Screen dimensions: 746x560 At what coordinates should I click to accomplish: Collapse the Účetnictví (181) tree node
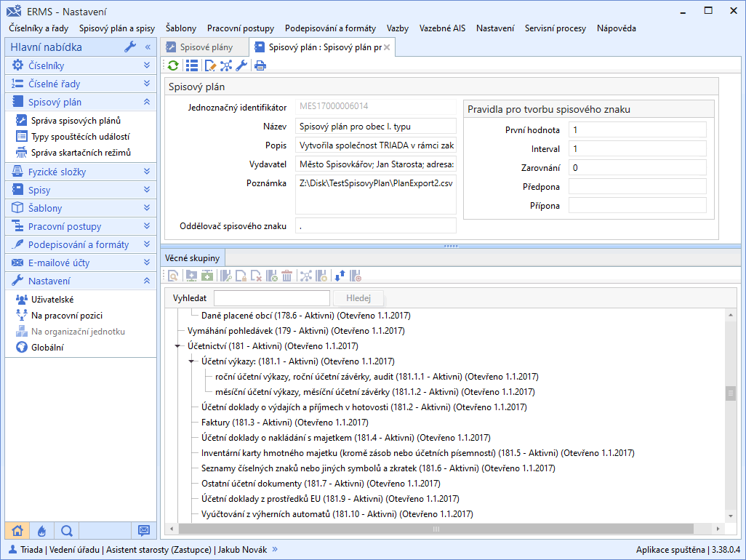[x=178, y=346]
